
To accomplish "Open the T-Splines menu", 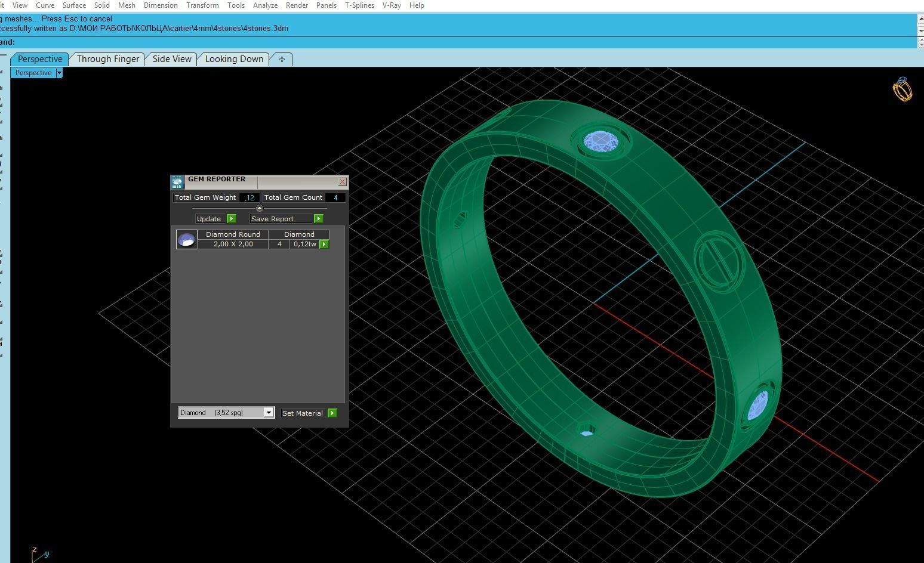I will (359, 5).
